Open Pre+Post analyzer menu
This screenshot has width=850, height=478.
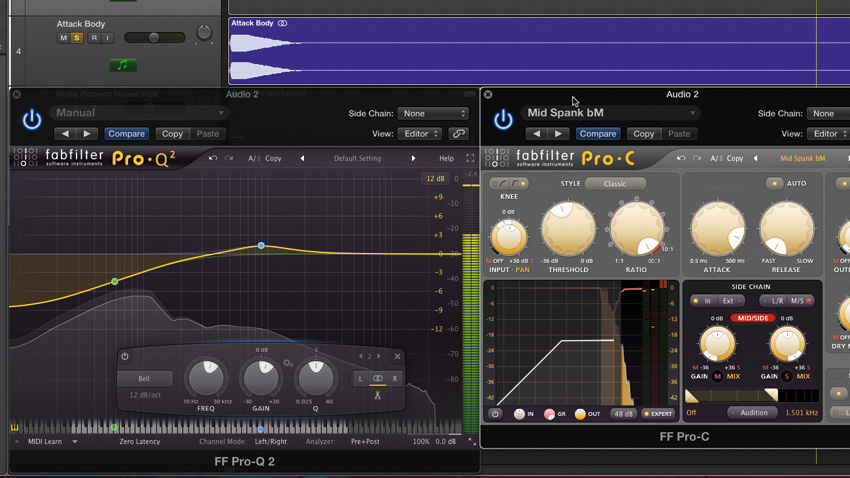pyautogui.click(x=365, y=442)
